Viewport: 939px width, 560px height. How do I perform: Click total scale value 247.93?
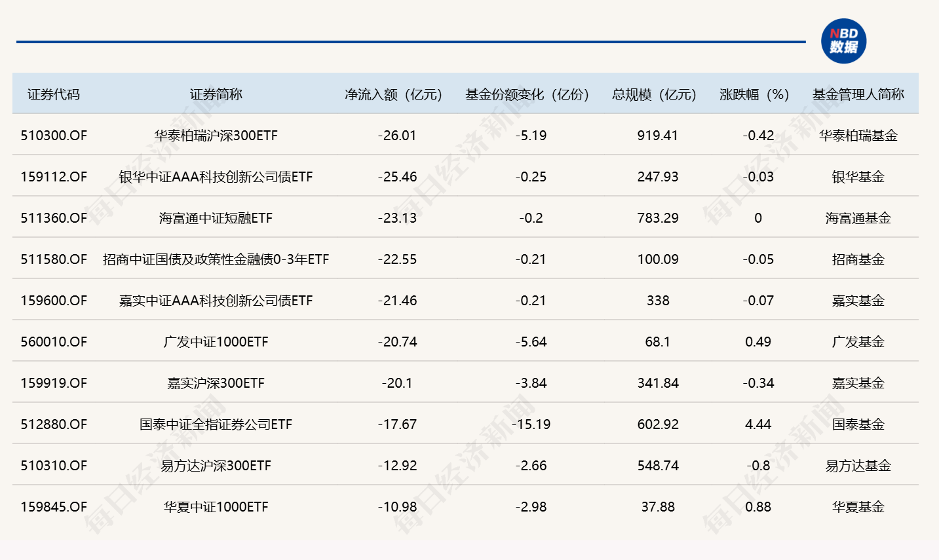coord(658,177)
